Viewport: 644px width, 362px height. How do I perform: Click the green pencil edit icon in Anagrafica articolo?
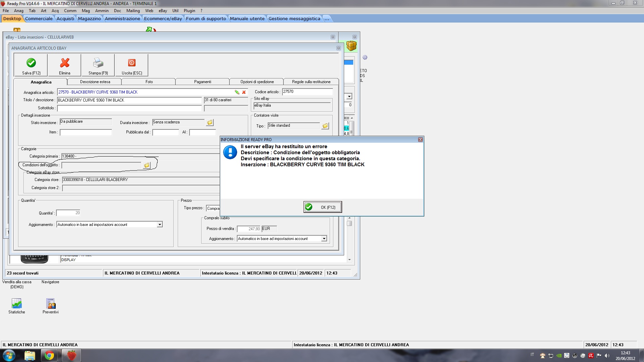click(237, 92)
